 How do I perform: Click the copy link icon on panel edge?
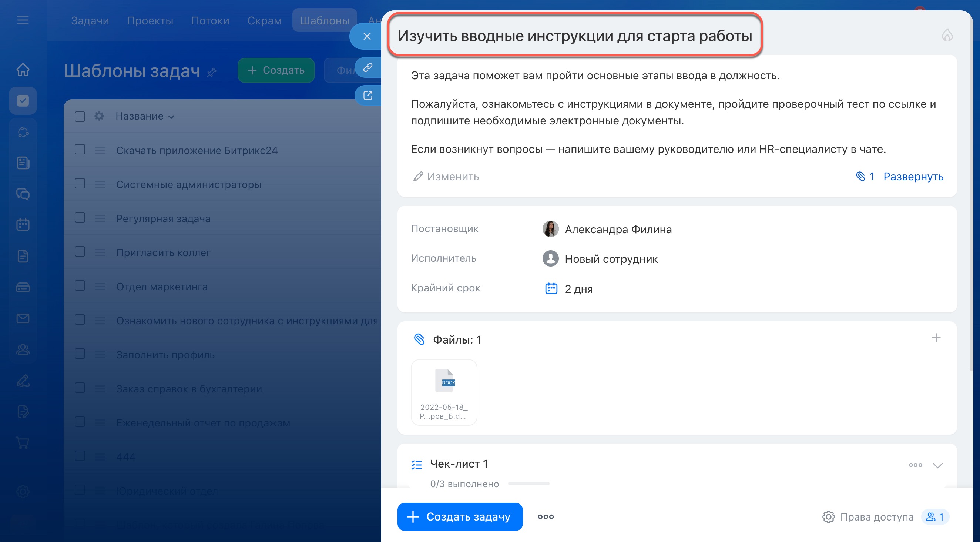click(367, 67)
